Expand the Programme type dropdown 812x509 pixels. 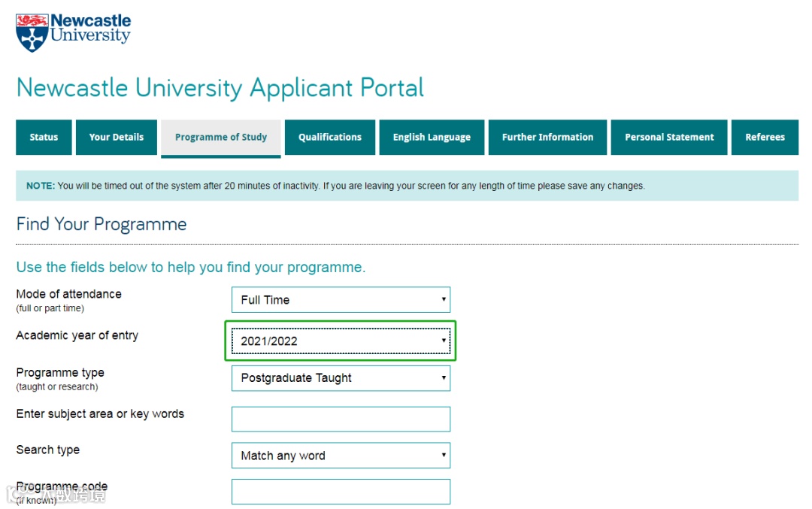341,378
